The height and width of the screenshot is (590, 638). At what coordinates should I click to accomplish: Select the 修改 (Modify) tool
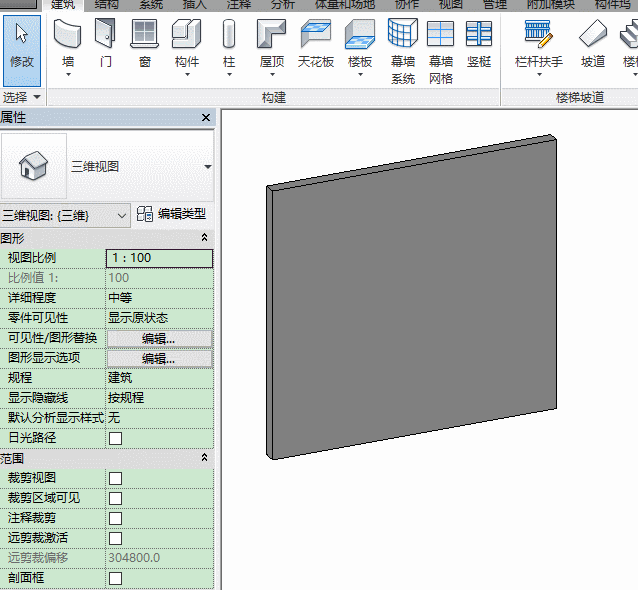22,50
